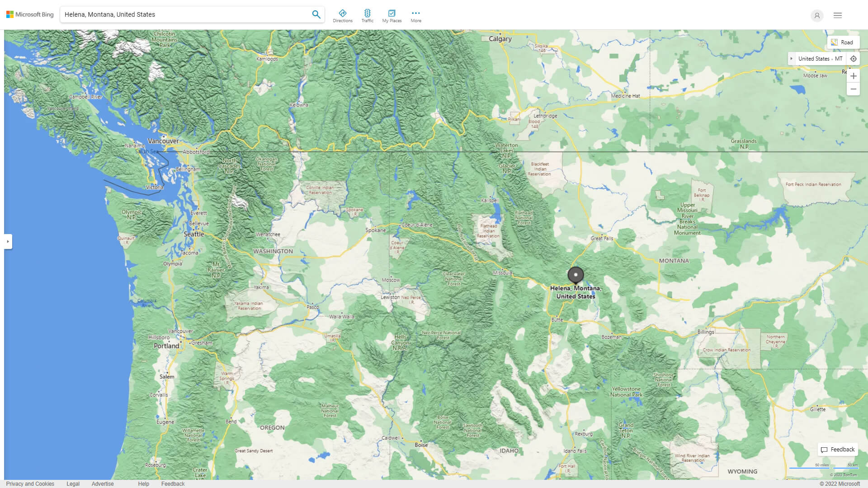The image size is (868, 488).
Task: Click the Helena map pin marker
Action: pos(576,274)
